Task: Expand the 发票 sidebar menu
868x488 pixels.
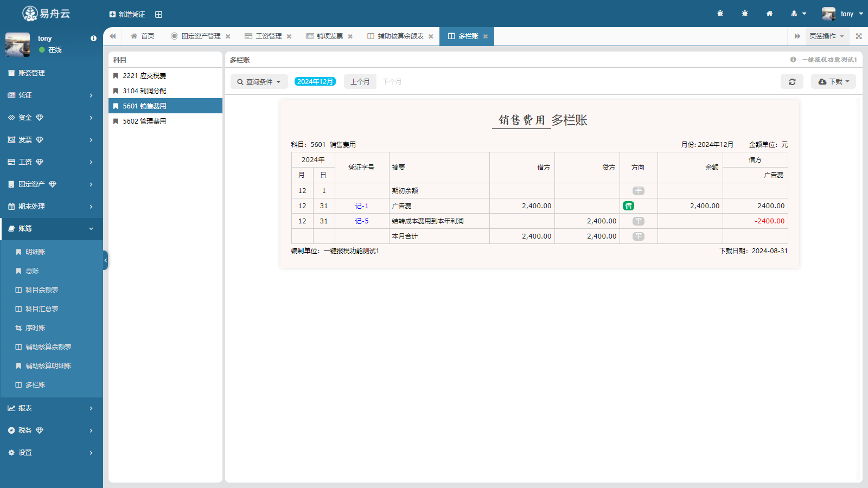Action: click(x=52, y=139)
